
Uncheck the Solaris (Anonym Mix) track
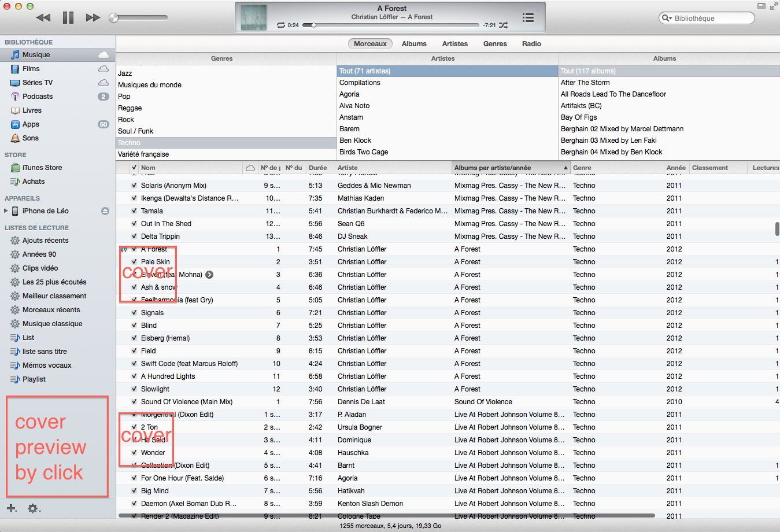click(134, 186)
